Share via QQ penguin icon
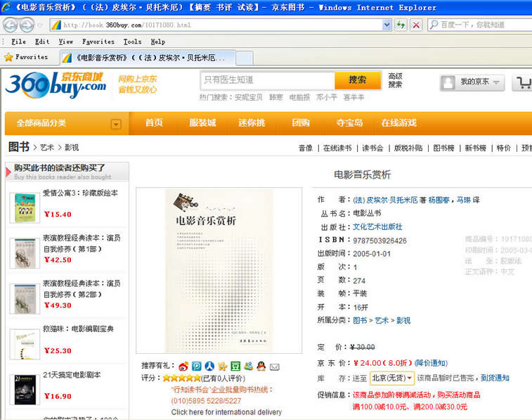The image size is (532, 420). coord(261,366)
